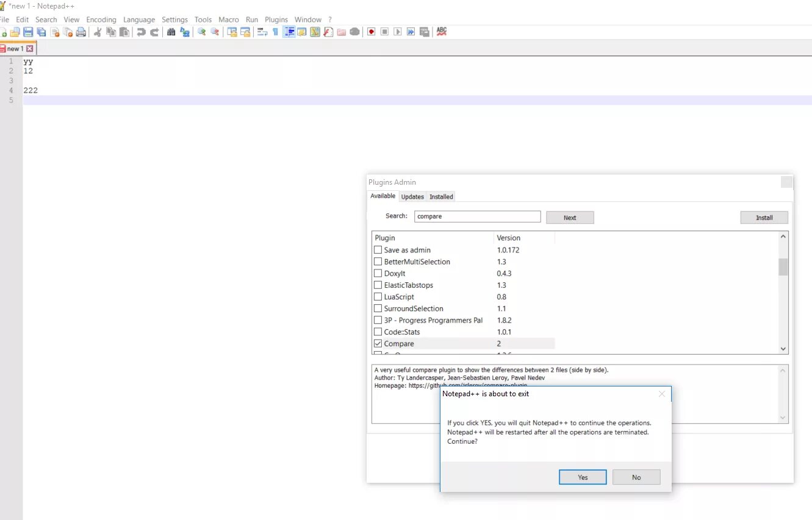This screenshot has height=520, width=812.
Task: Check the LuaScript plugin checkbox
Action: pos(378,297)
